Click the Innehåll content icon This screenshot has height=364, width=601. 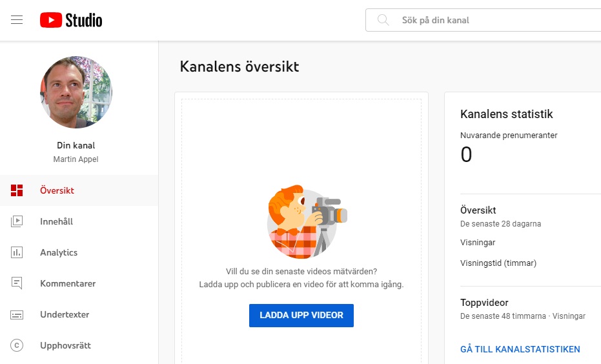click(x=17, y=221)
